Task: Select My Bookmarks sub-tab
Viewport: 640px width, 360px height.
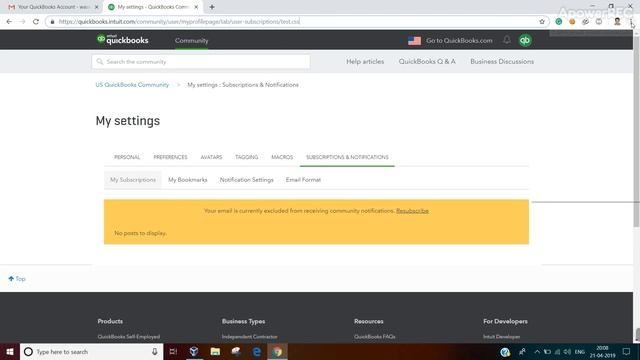Action: [x=188, y=180]
